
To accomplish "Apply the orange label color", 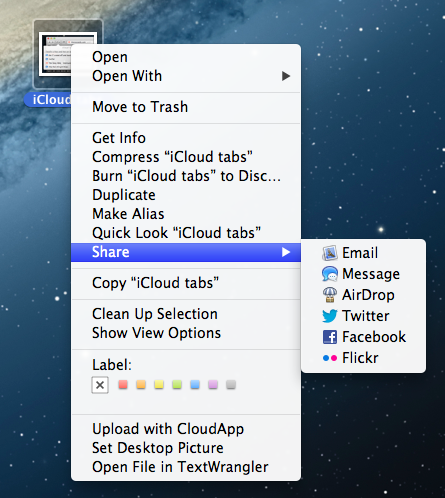I will coord(141,385).
